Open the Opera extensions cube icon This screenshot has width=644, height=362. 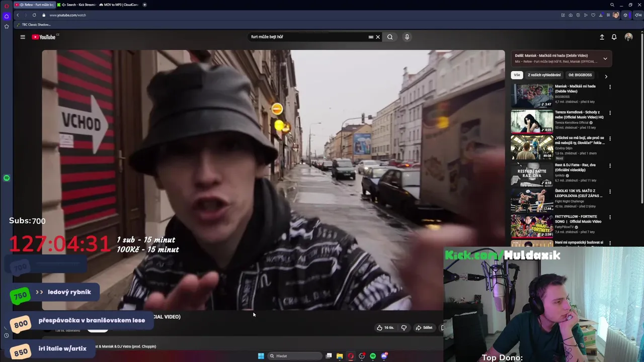pyautogui.click(x=625, y=15)
